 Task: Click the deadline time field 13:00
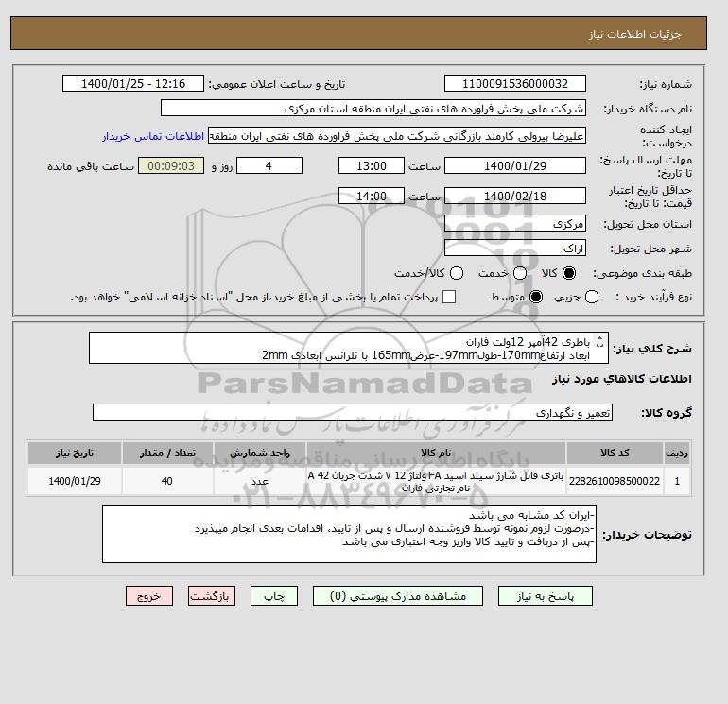point(372,165)
